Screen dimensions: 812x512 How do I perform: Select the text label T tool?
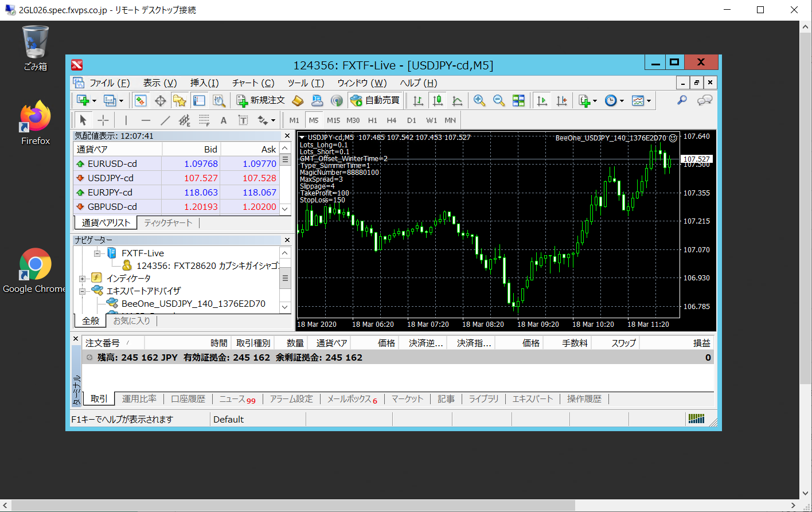[243, 120]
